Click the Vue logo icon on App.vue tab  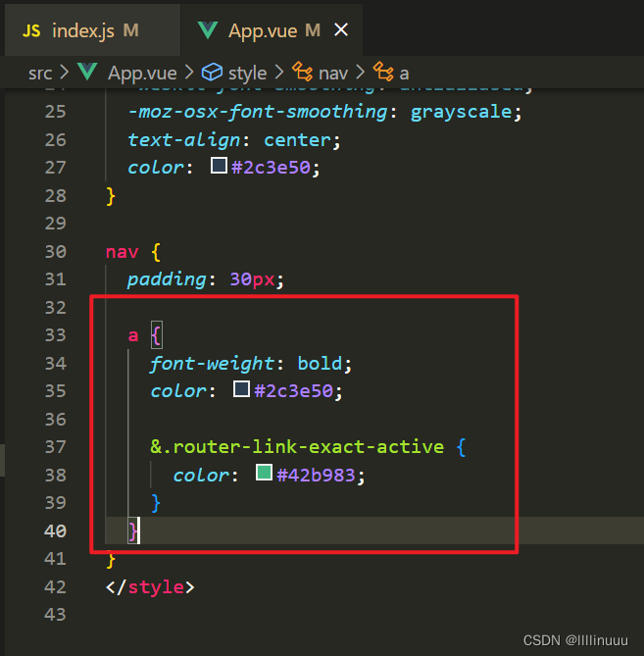pos(208,30)
